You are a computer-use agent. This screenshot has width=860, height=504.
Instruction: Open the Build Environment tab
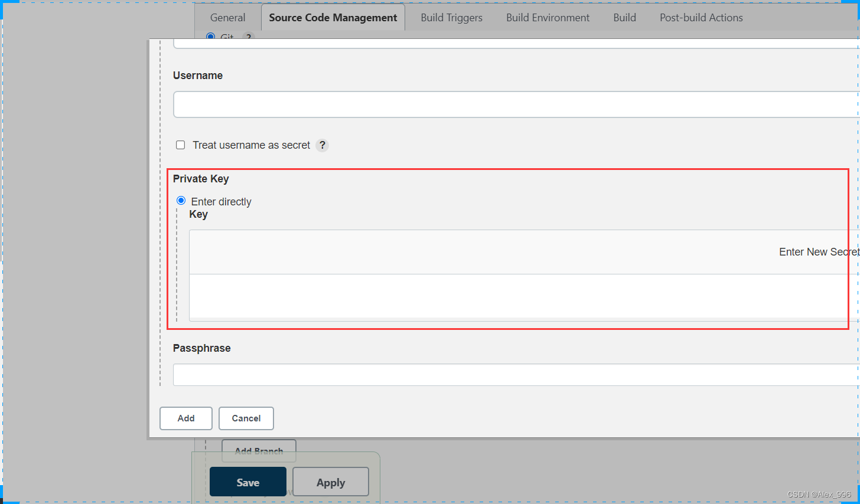548,18
